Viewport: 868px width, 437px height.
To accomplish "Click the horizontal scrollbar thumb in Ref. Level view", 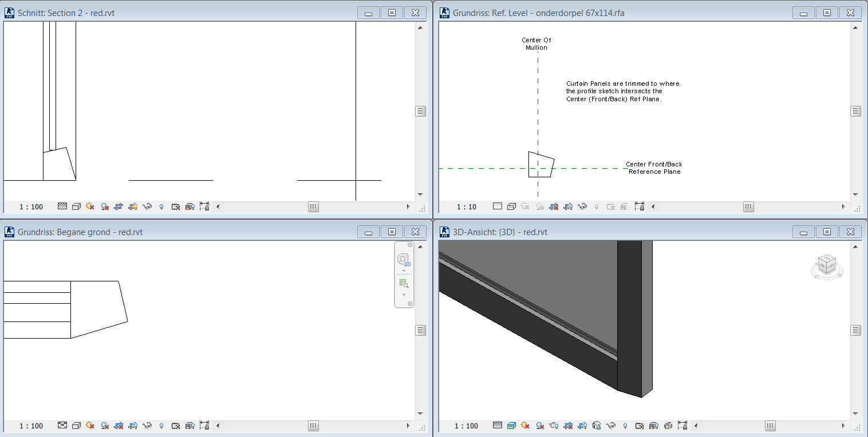I will [748, 206].
